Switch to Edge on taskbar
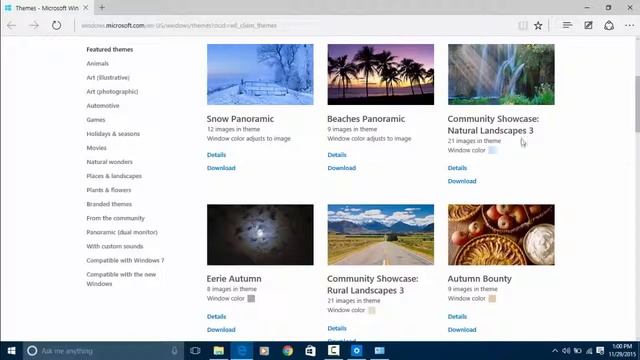The image size is (640, 360). [x=242, y=351]
